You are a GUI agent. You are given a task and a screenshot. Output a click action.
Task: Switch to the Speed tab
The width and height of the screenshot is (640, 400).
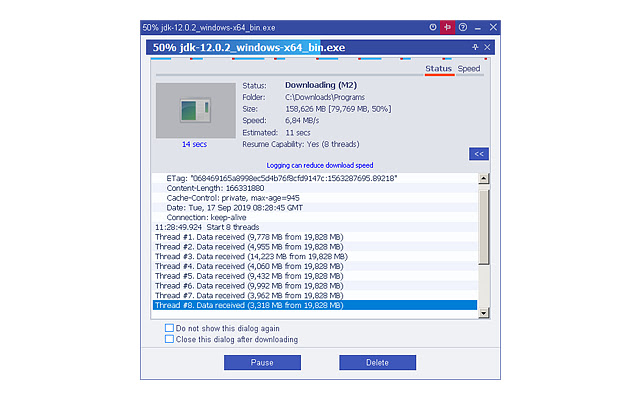pos(469,69)
